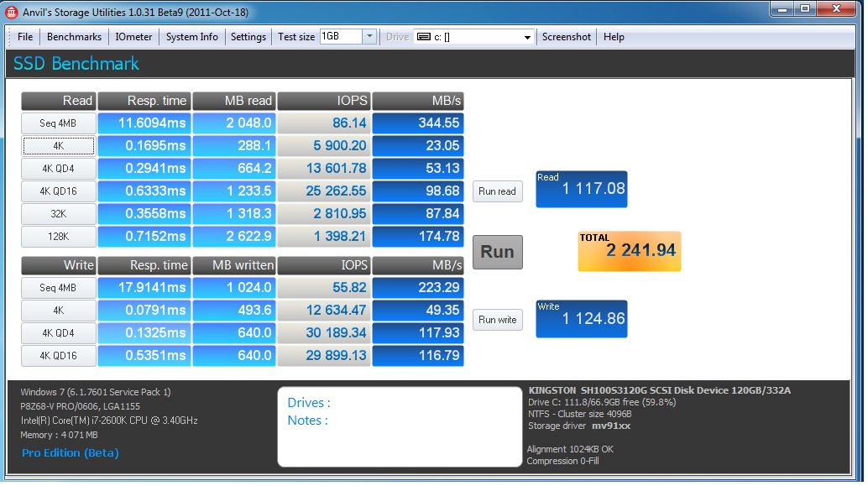This screenshot has height=486, width=868.
Task: Click the Write 4K QD4 test button
Action: [x=59, y=334]
